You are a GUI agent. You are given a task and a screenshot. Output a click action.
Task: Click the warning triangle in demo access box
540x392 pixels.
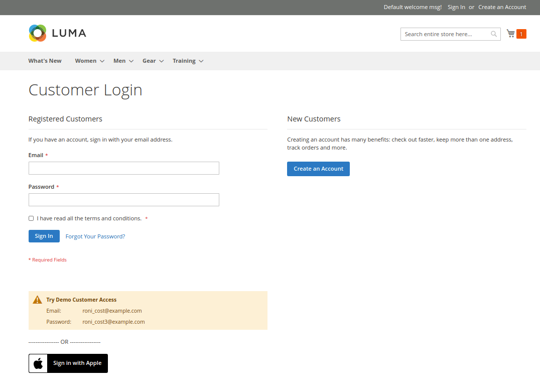[x=37, y=299]
